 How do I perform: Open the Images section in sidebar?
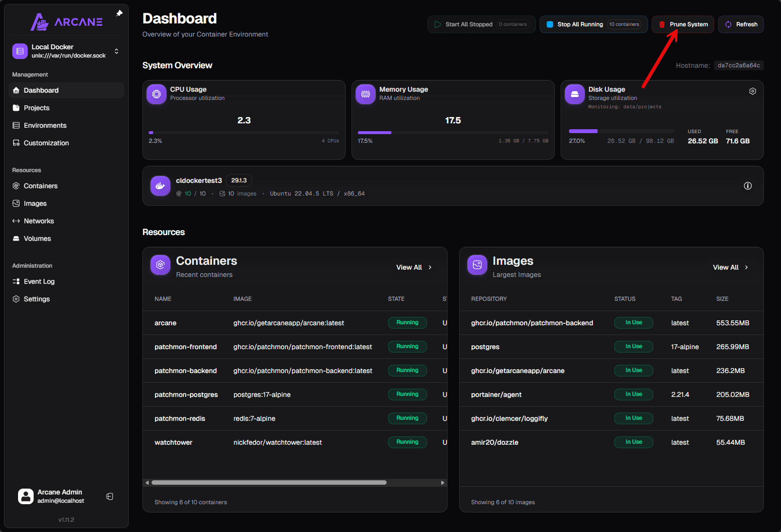click(x=35, y=203)
